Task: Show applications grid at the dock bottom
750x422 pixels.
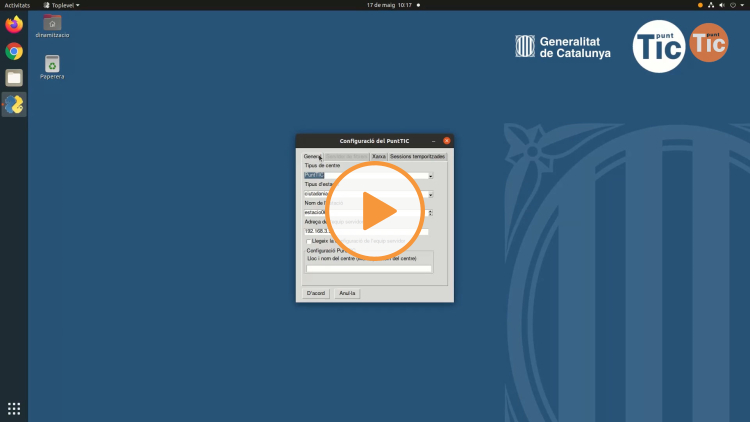Action: coord(14,408)
